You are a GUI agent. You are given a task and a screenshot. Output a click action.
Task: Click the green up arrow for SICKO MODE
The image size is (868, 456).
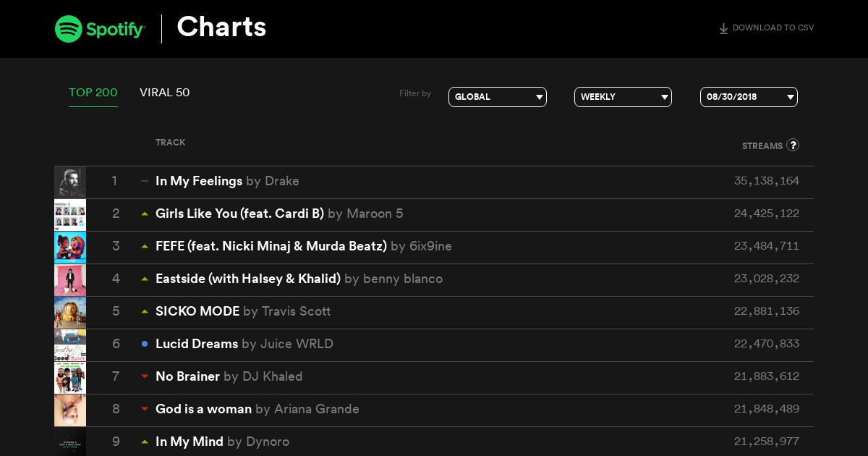(x=145, y=311)
